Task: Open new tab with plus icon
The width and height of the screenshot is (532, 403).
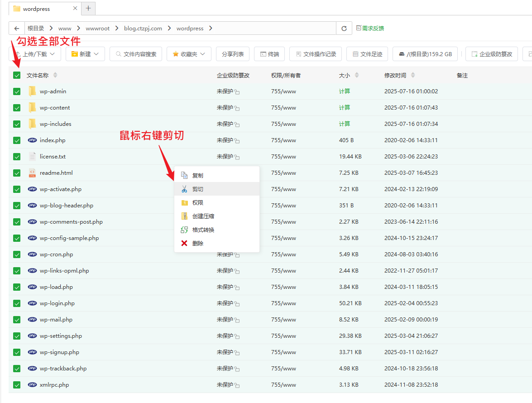Action: 88,8
